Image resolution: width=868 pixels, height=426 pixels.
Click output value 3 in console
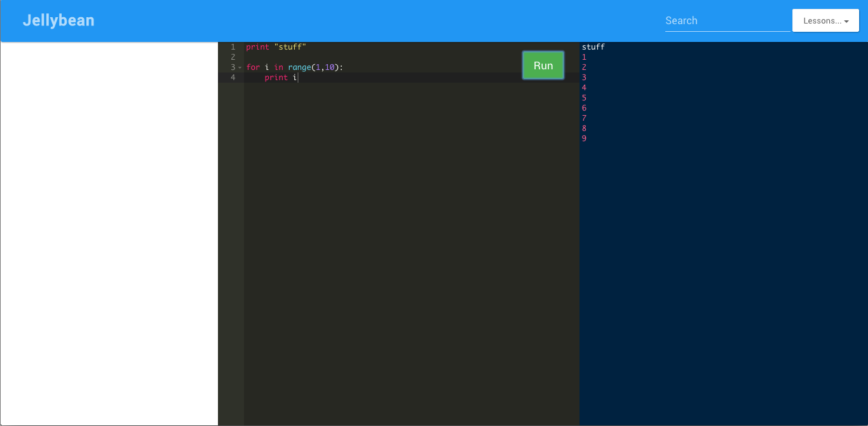[584, 78]
